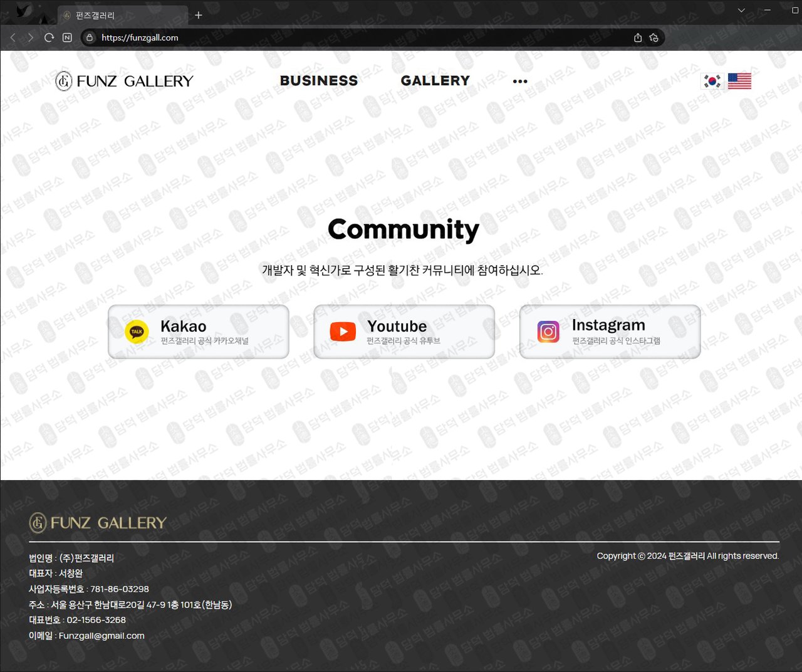Click the business number 781-86-03298
802x672 pixels.
(120, 589)
